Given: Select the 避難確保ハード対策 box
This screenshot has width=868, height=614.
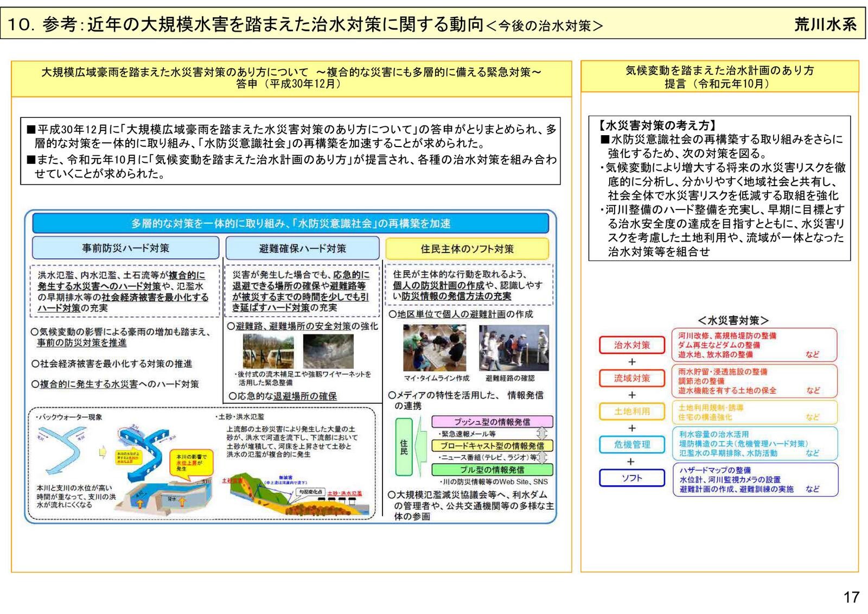Looking at the screenshot, I should point(302,249).
